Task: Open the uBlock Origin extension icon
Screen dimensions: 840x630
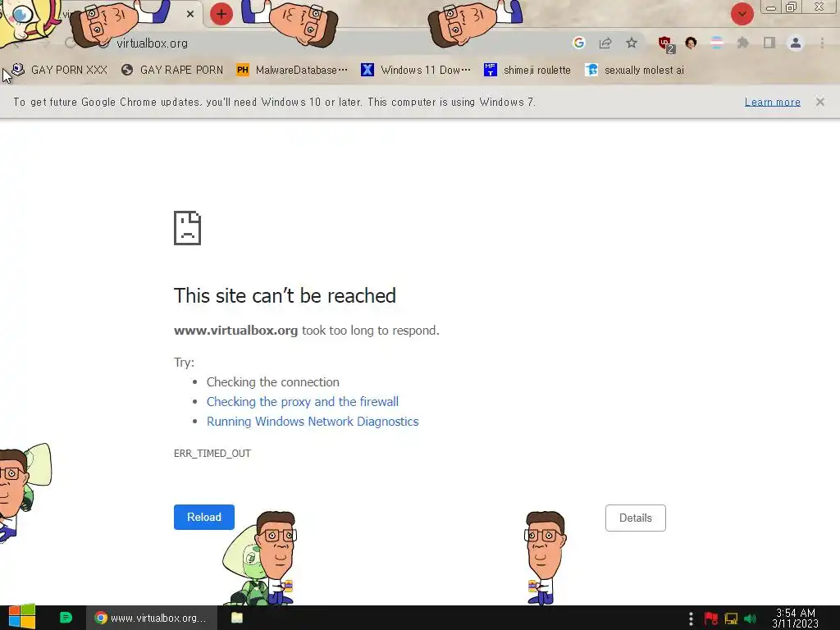Action: point(666,44)
